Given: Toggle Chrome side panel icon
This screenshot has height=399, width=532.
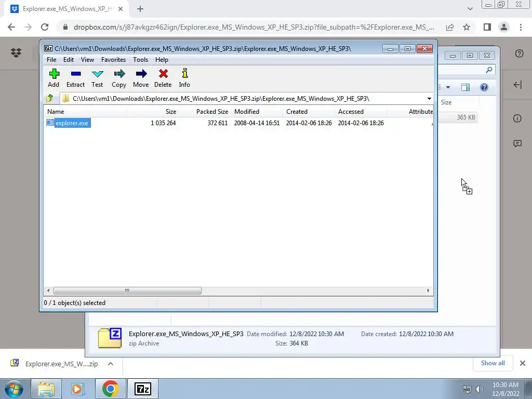Looking at the screenshot, I should pos(487,27).
